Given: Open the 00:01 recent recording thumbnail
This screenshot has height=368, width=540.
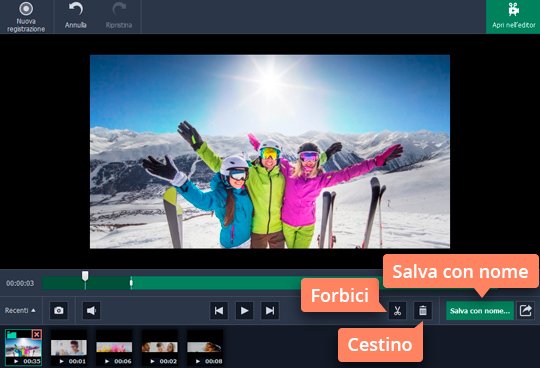Looking at the screenshot, I should 69,347.
